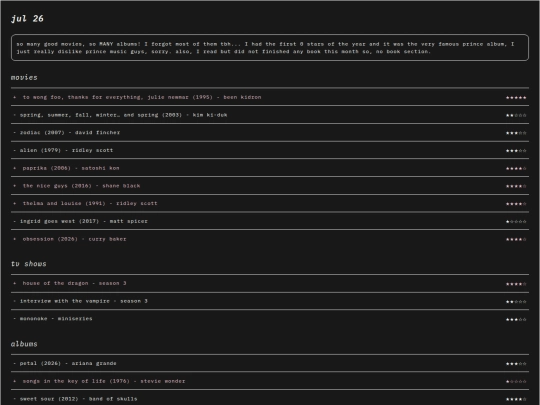Select 'house of the dragon - season 3' text

74,283
